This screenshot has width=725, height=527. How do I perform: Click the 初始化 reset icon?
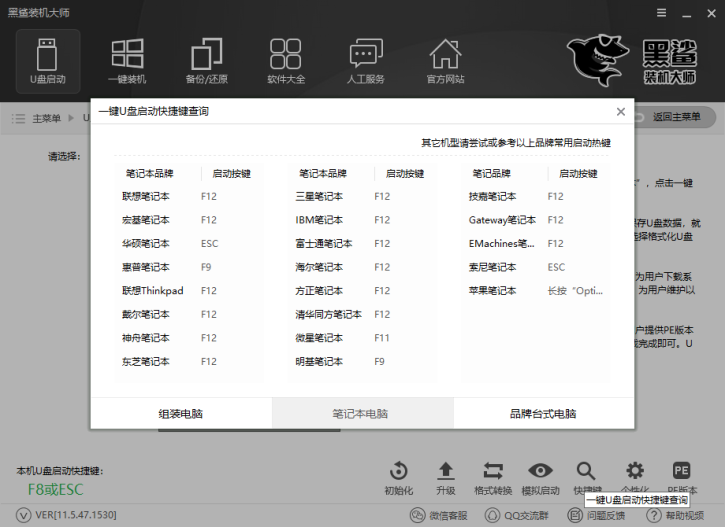(x=398, y=477)
